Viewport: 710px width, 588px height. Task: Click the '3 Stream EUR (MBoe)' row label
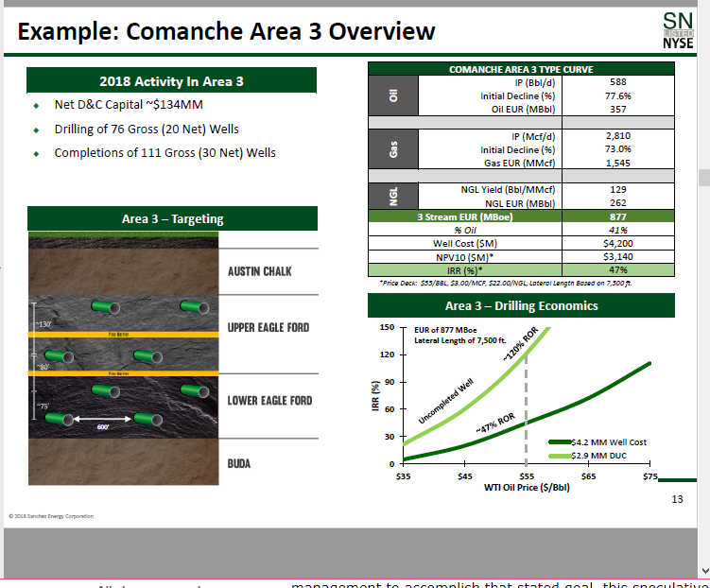tap(464, 216)
